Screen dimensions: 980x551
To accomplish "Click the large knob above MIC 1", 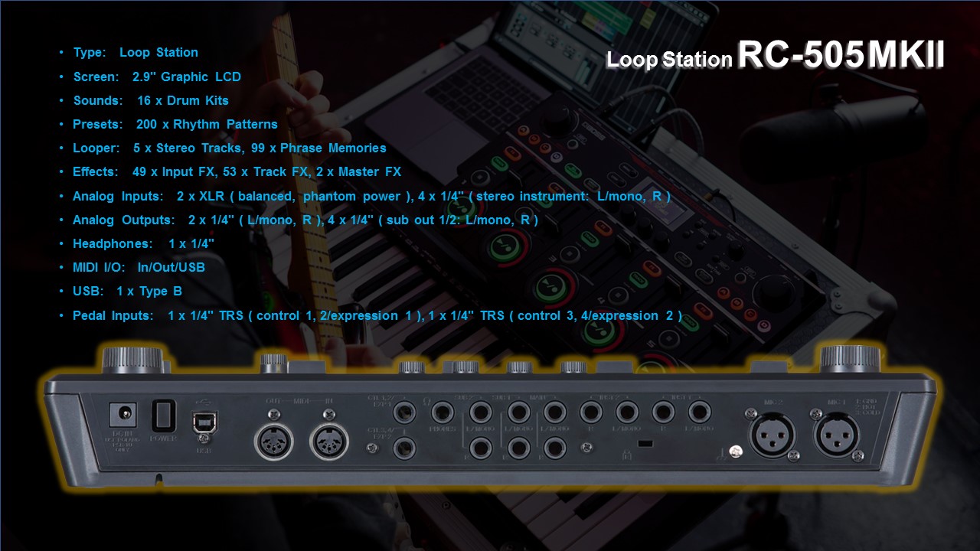I will (x=851, y=360).
